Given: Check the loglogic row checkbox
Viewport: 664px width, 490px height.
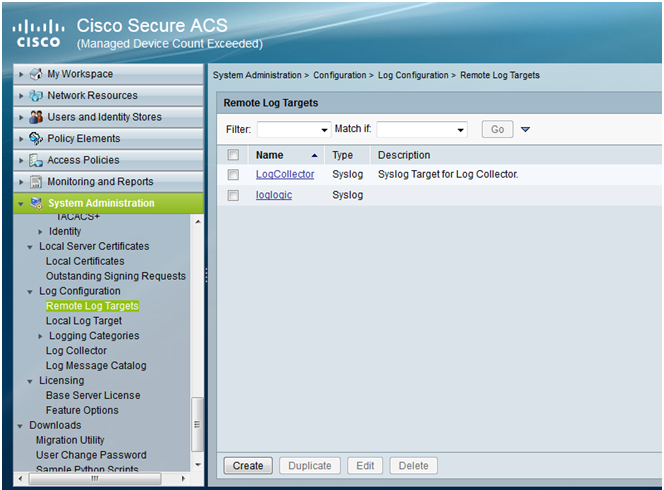Looking at the screenshot, I should [x=233, y=195].
